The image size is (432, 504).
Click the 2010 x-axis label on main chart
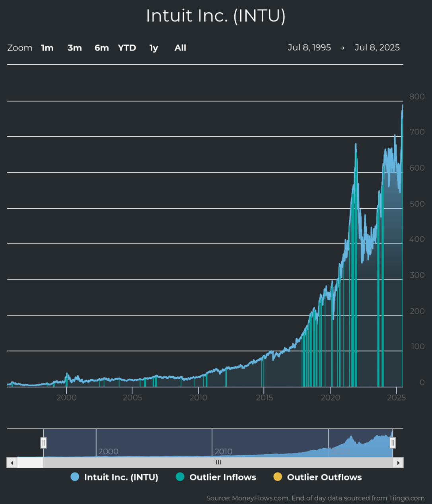click(x=198, y=397)
